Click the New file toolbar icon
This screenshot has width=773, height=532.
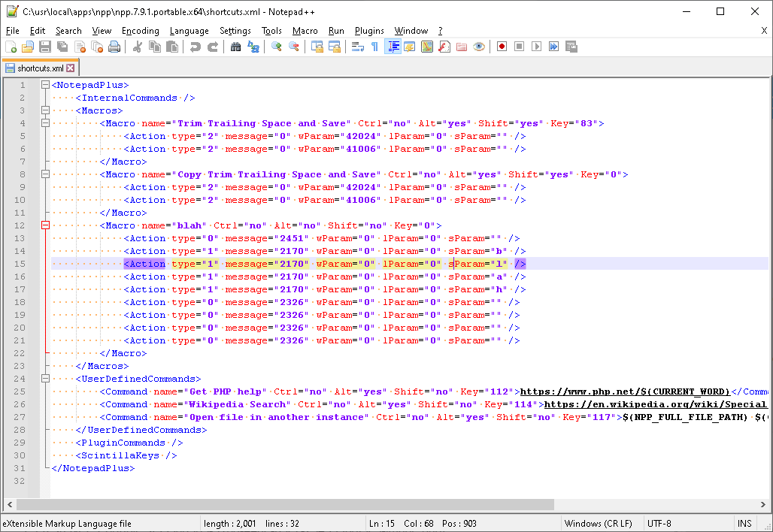[x=11, y=47]
